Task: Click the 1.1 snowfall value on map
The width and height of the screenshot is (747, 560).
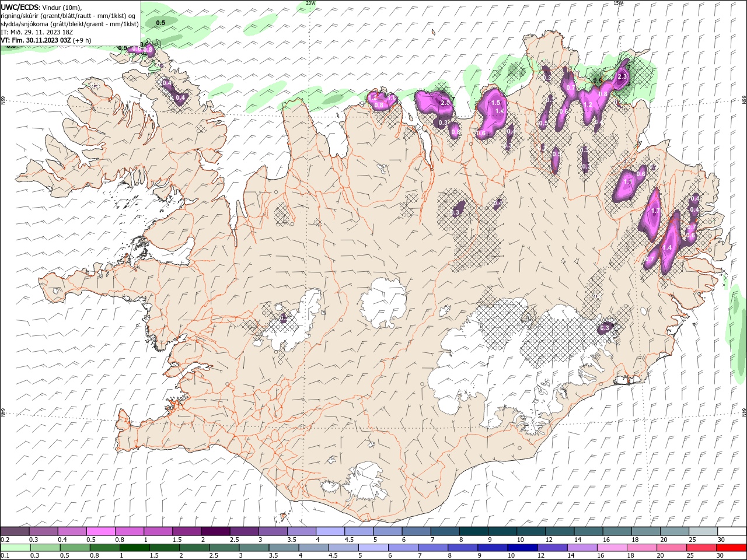Action: 629,181
